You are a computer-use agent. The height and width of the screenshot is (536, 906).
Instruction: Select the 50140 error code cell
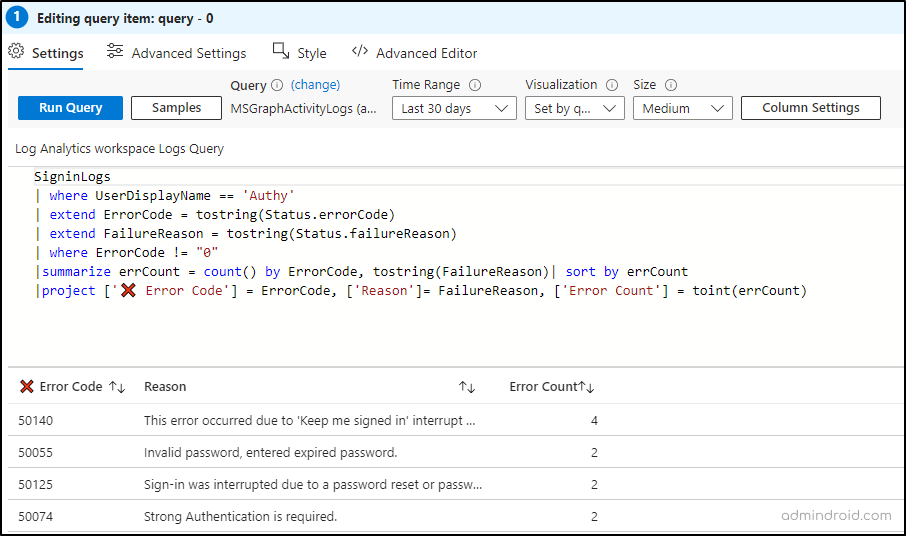[x=35, y=420]
